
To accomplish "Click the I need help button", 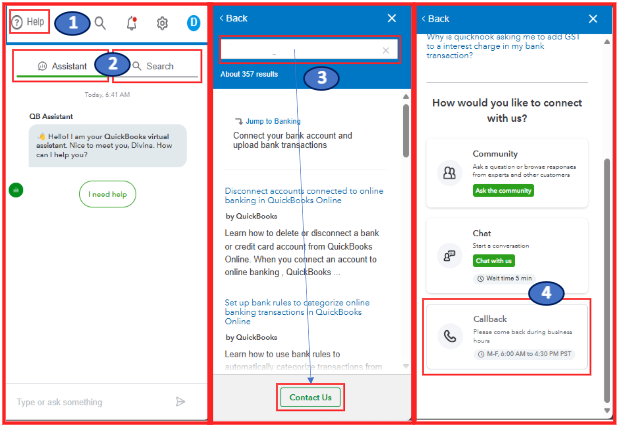I will pos(108,194).
